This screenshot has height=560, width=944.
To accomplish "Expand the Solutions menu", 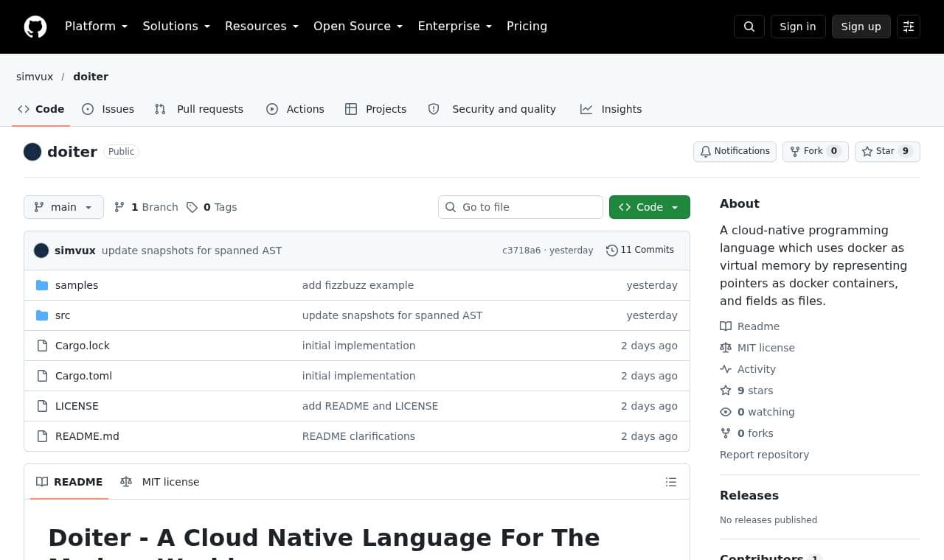I will point(176,27).
